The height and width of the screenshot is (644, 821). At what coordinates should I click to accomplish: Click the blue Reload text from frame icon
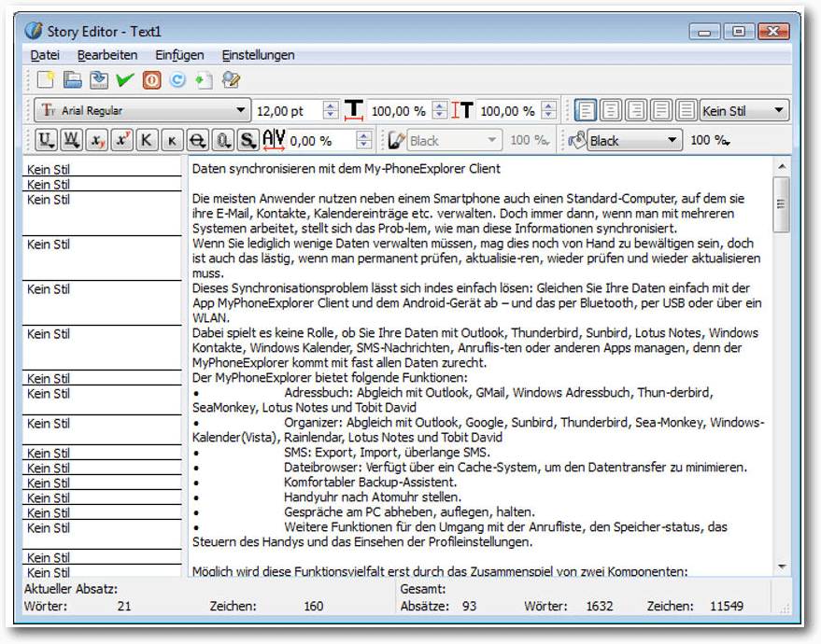[177, 79]
